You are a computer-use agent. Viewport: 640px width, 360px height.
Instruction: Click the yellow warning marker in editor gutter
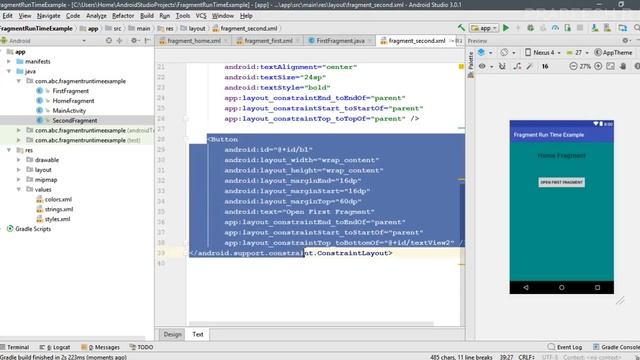(461, 66)
